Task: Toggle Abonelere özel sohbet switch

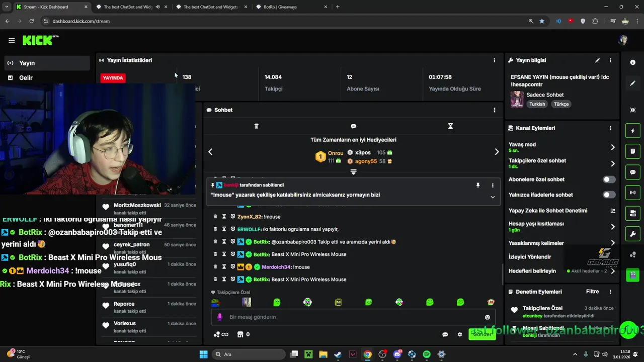Action: pyautogui.click(x=609, y=179)
